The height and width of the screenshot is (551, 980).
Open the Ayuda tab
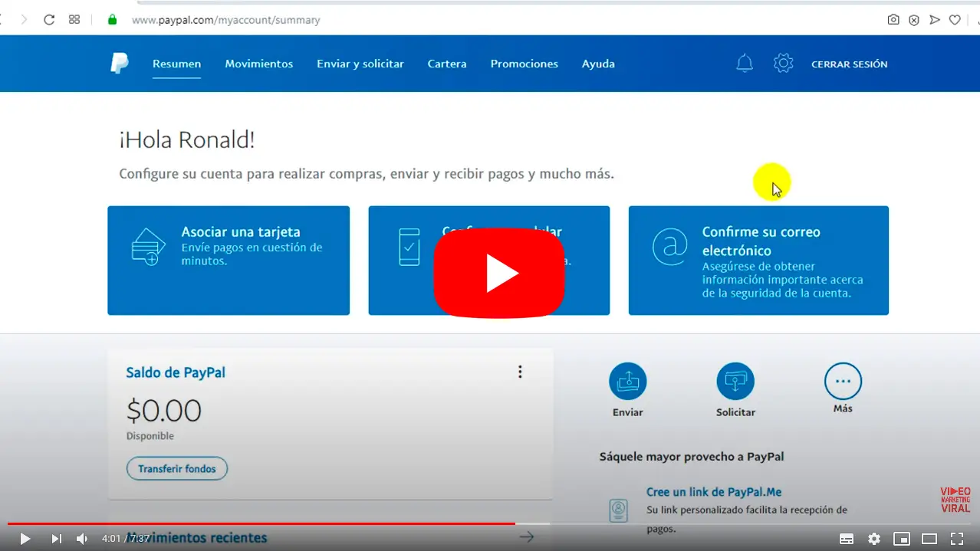pyautogui.click(x=598, y=64)
